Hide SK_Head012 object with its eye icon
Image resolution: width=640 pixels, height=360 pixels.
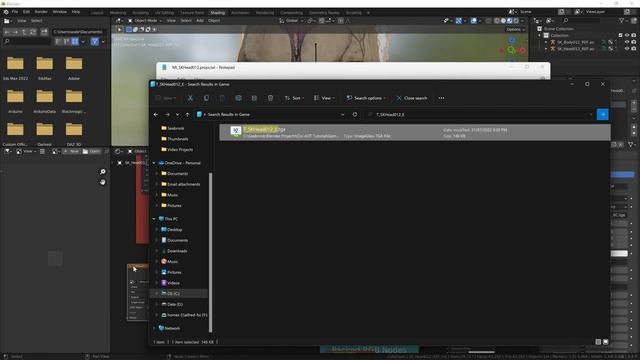pos(627,49)
